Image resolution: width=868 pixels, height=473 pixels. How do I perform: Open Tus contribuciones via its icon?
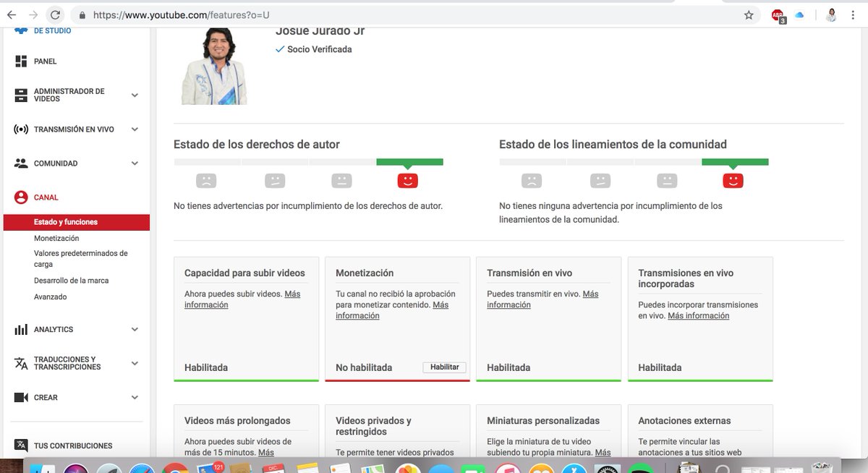(21, 446)
